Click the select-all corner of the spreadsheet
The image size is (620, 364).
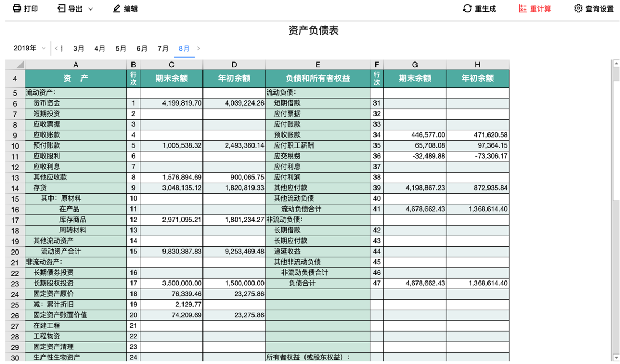pyautogui.click(x=15, y=65)
